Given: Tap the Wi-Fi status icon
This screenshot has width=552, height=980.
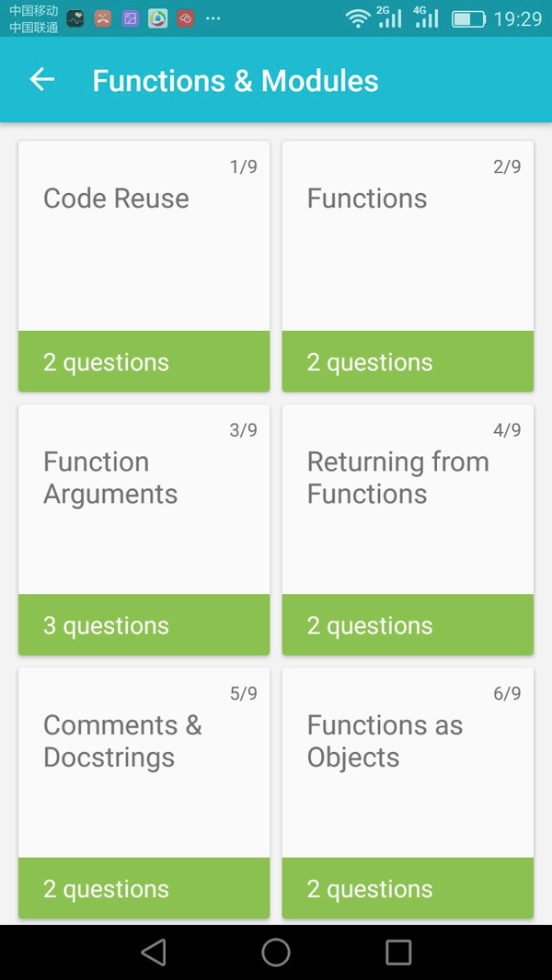Looking at the screenshot, I should click(358, 18).
